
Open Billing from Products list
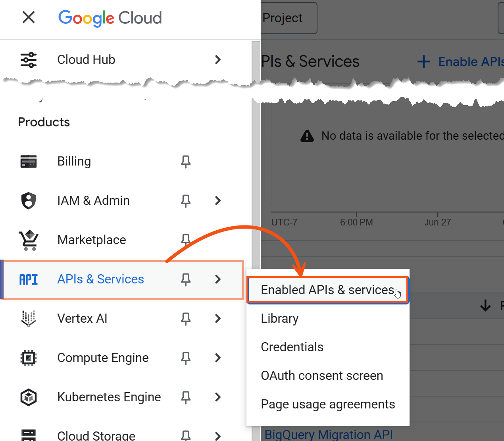pyautogui.click(x=74, y=161)
